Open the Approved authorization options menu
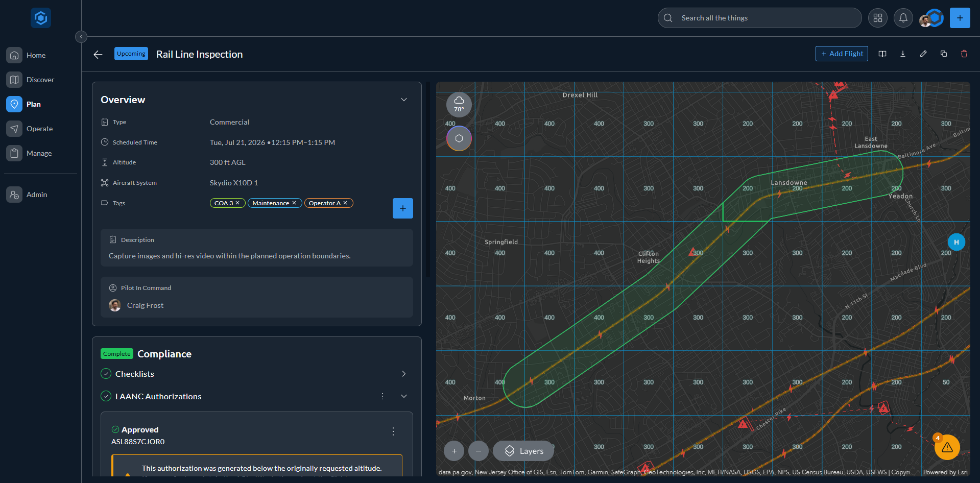The height and width of the screenshot is (483, 980). tap(393, 431)
